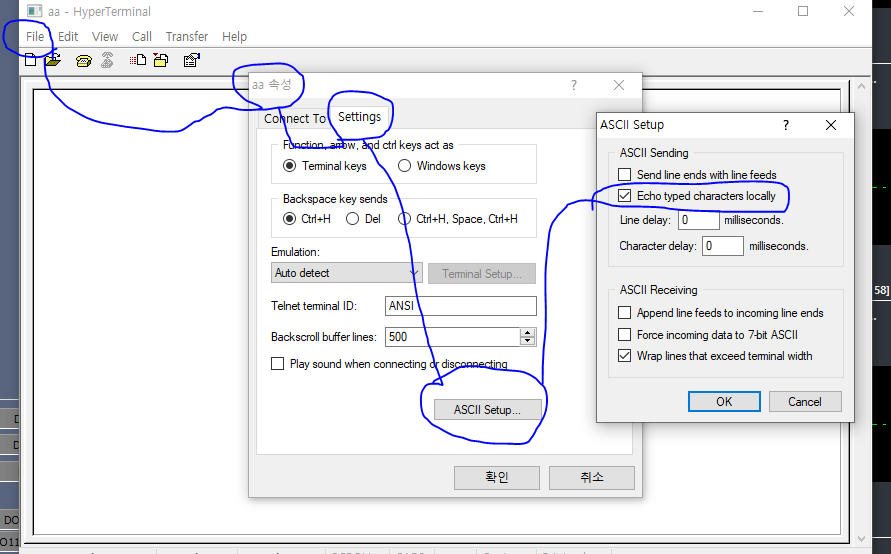891x554 pixels.
Task: Click the Properties toolbar icon
Action: [x=191, y=60]
